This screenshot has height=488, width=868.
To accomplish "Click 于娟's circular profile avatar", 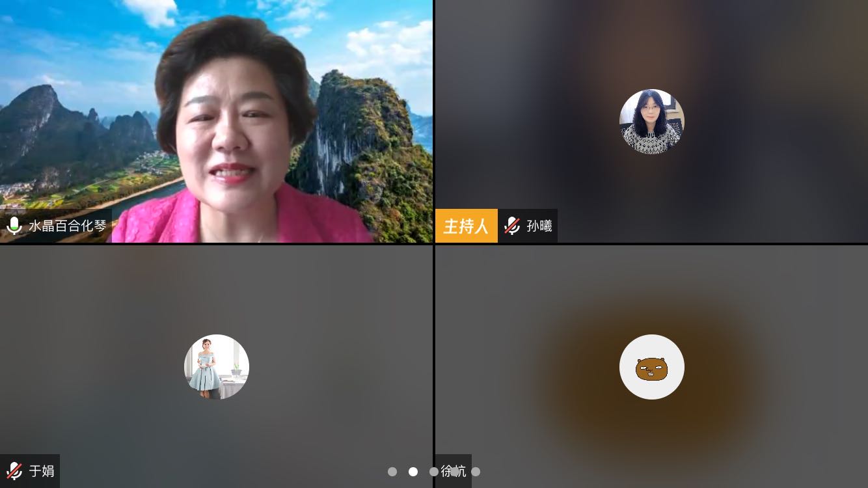I will [x=216, y=367].
